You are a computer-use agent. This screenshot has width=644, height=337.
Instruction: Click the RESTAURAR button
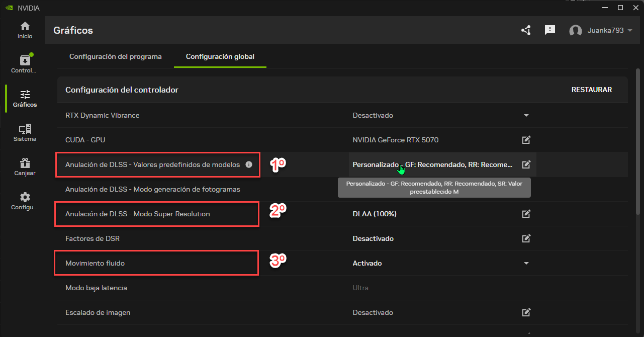(592, 90)
